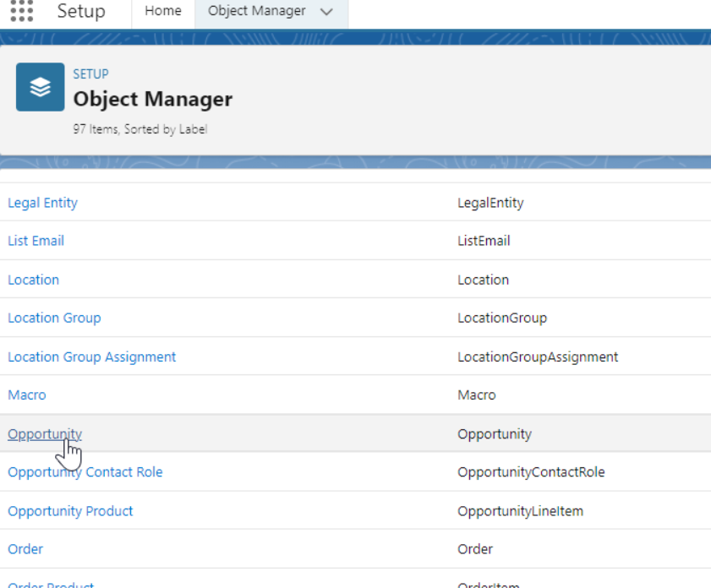Click the LegalEntity API name cell
Screen dimensions: 711x588
point(490,203)
